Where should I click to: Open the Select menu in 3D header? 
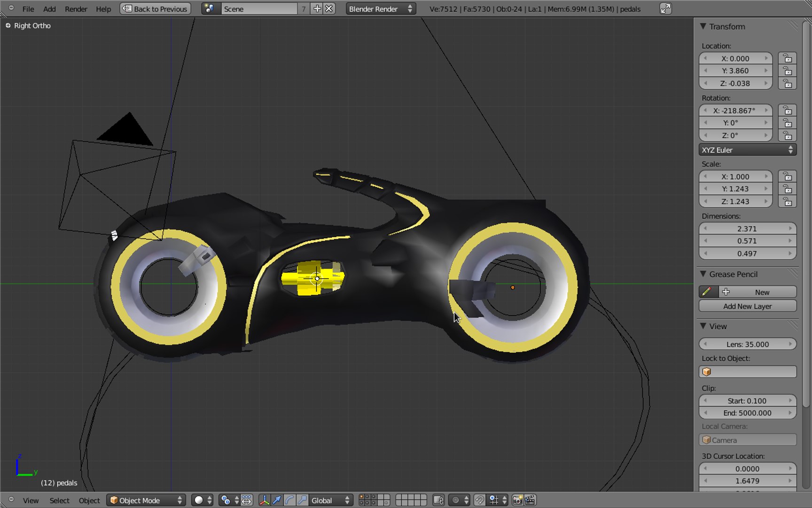point(59,500)
